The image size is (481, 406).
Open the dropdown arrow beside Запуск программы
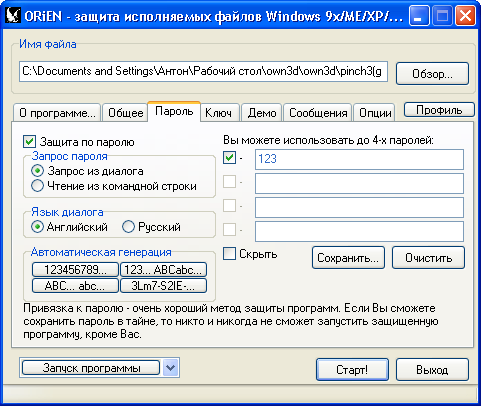(171, 368)
